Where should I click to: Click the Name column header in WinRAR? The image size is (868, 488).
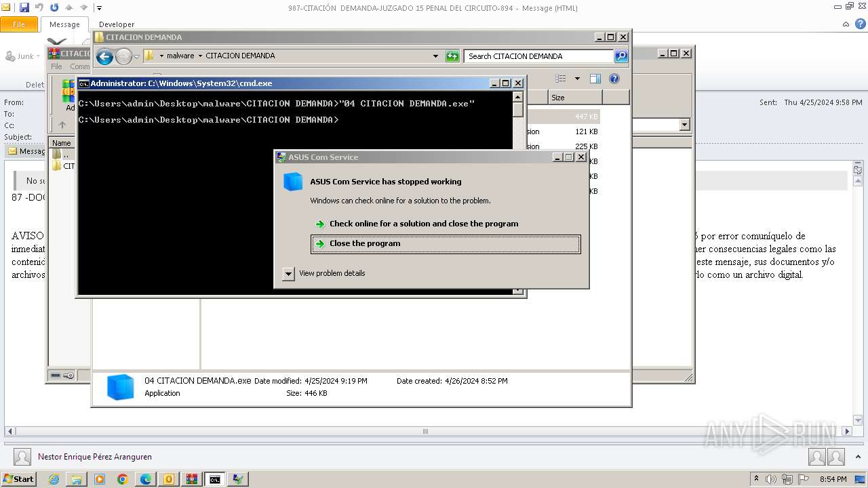tap(62, 143)
